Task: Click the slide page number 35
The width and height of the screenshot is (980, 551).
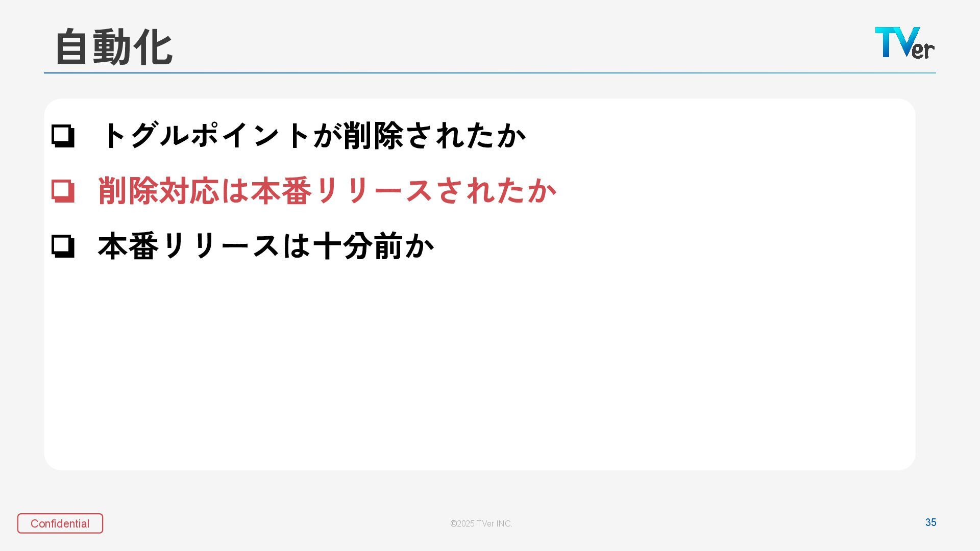Action: [x=930, y=522]
